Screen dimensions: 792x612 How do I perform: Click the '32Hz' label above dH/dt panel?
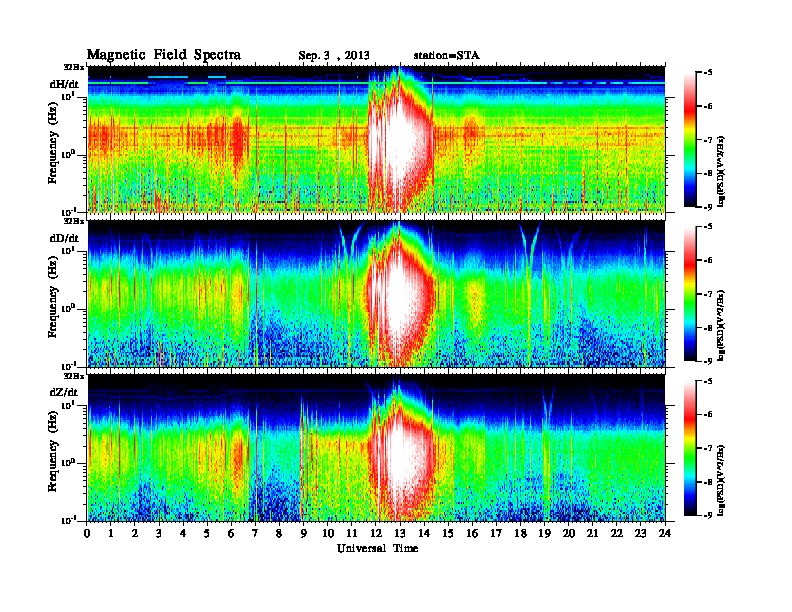(73, 67)
